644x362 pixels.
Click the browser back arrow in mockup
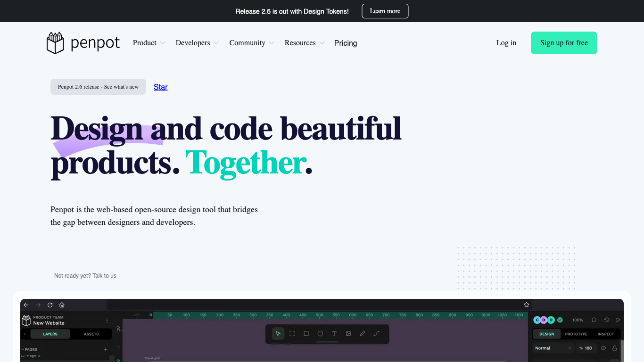[26, 305]
